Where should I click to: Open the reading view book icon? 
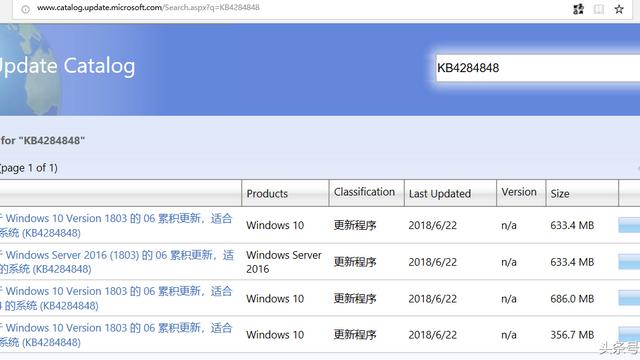(x=598, y=9)
